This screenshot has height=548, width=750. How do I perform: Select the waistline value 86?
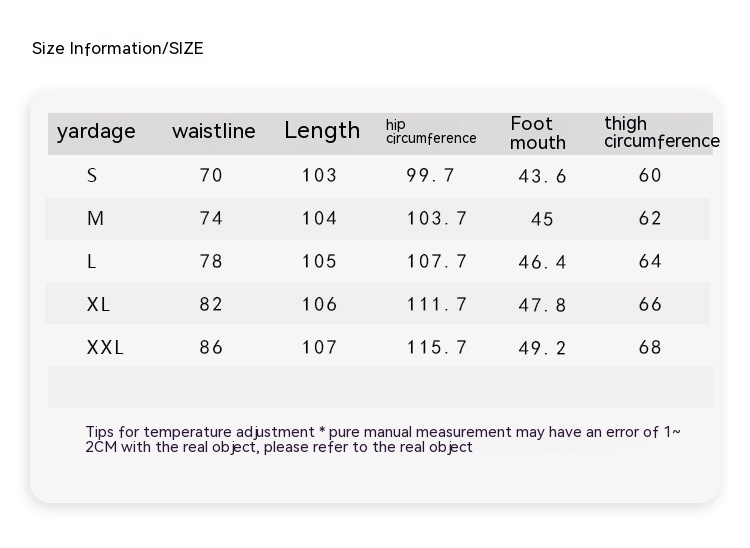[211, 347]
